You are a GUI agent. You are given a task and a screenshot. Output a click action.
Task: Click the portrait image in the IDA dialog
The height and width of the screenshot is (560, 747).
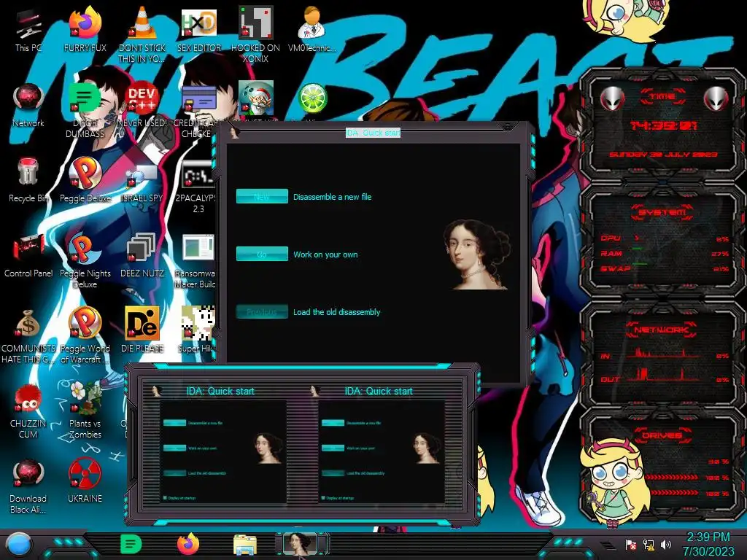pyautogui.click(x=477, y=254)
